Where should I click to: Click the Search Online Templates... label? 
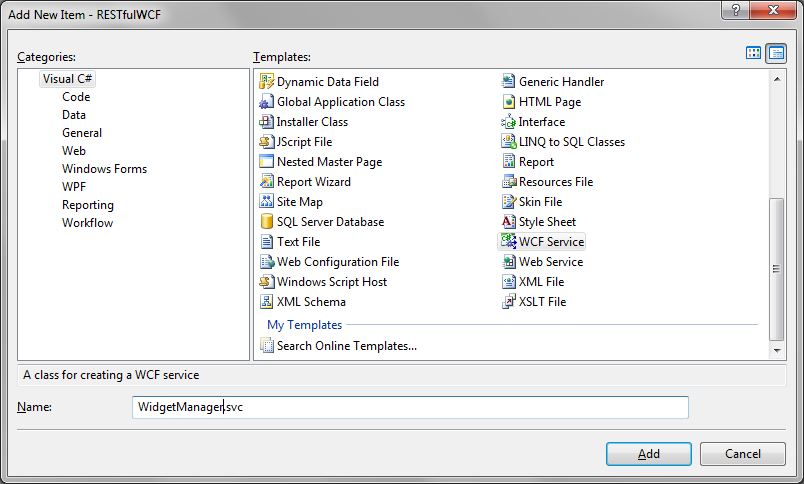(347, 346)
